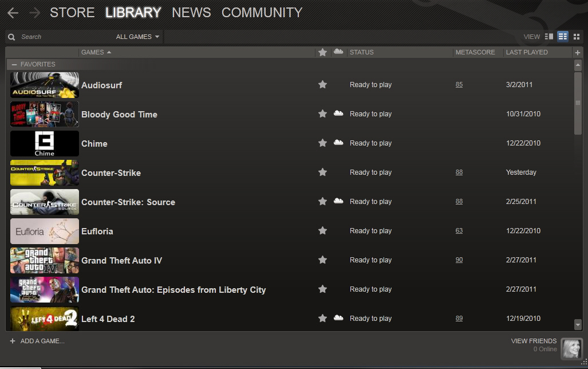588x369 pixels.
Task: Open VIEW FRIENDS list
Action: pos(534,341)
